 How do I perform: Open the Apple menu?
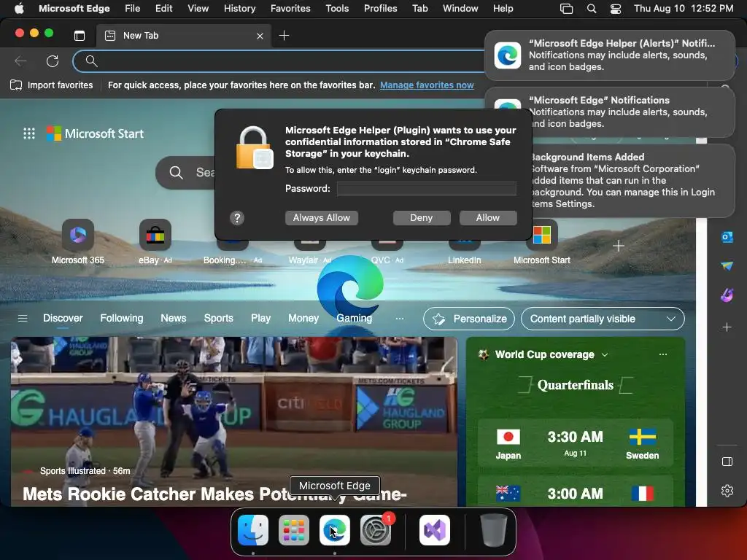coord(19,9)
